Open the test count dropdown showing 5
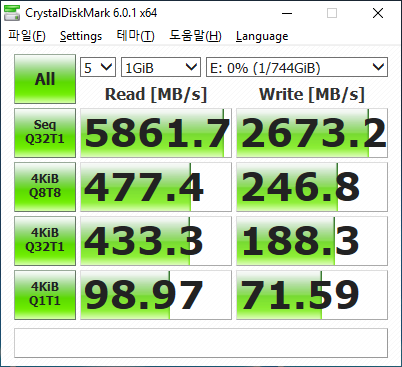The height and width of the screenshot is (367, 402). coord(98,67)
